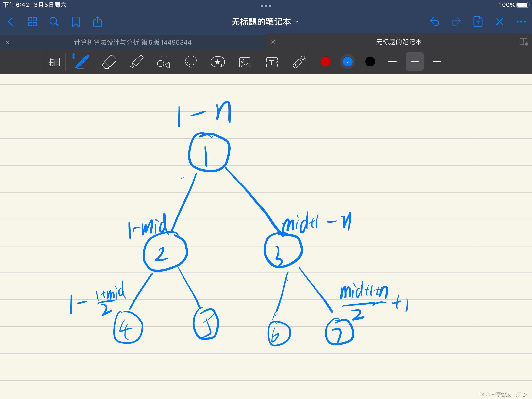Select the thinnest stroke width
The width and height of the screenshot is (532, 399).
click(392, 62)
